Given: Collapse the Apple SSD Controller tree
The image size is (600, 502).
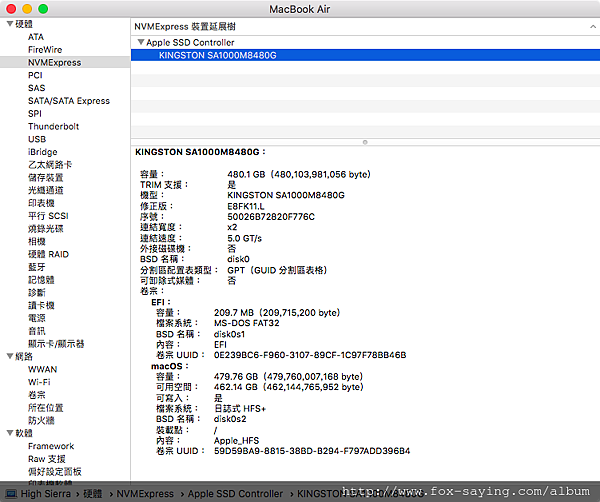Looking at the screenshot, I should [141, 42].
